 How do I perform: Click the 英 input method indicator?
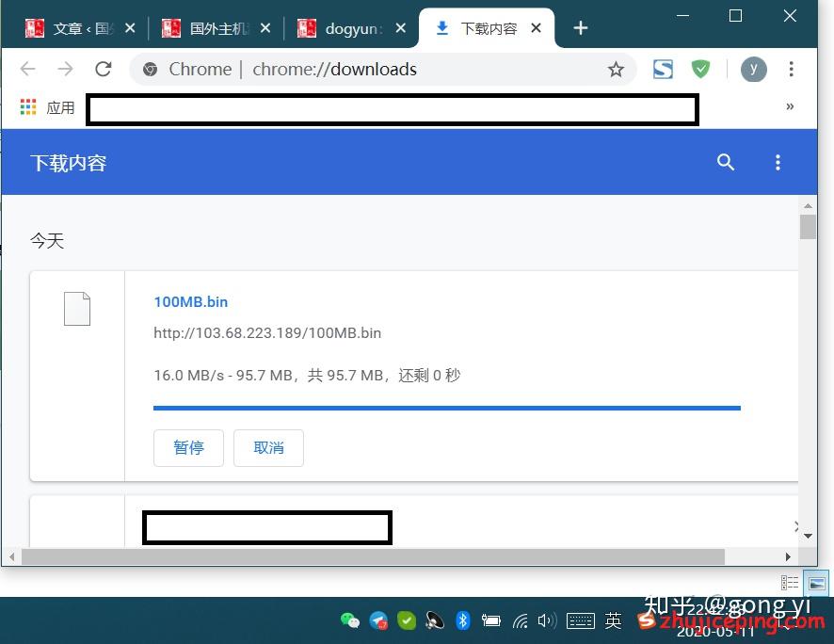(x=613, y=620)
